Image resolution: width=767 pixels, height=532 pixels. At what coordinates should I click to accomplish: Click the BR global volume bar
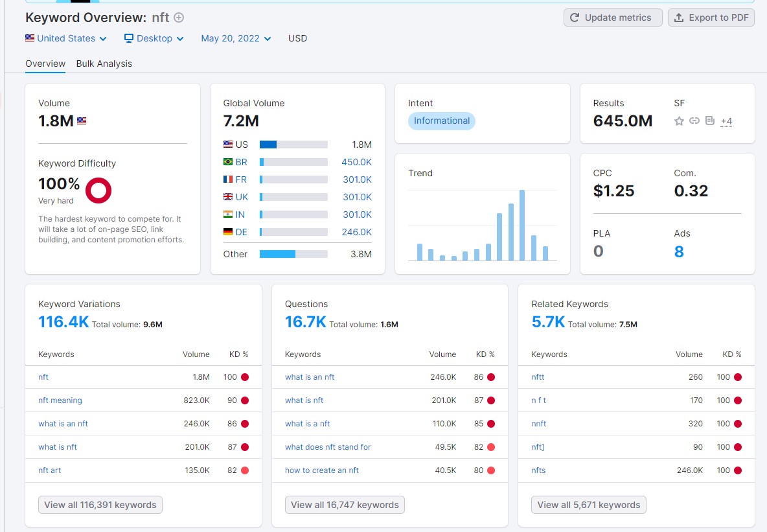click(x=293, y=162)
